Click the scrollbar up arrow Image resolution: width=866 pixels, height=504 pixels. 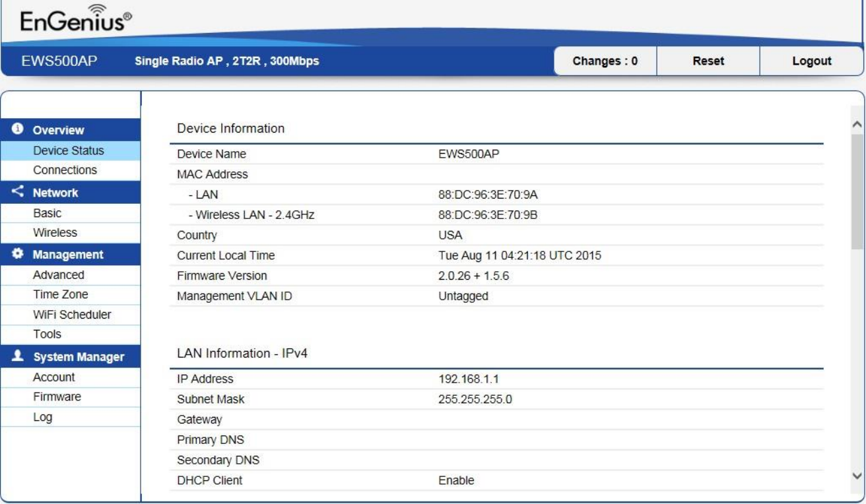(857, 124)
